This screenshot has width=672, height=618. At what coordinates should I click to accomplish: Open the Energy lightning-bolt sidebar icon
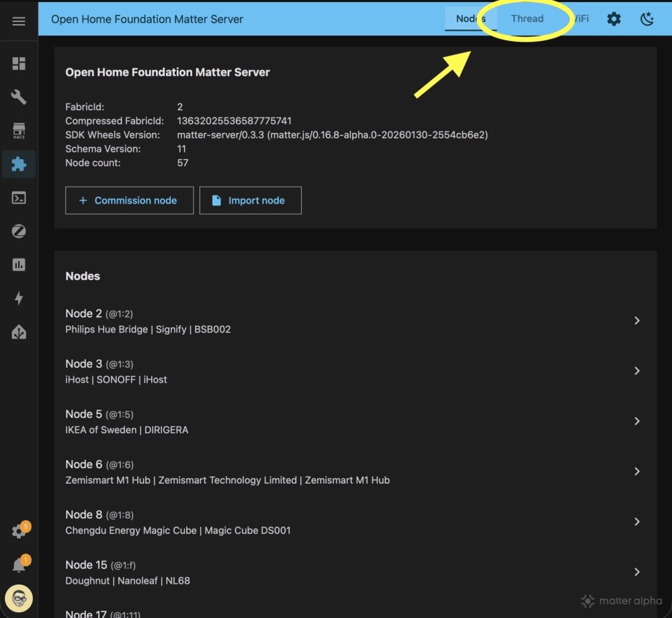pyautogui.click(x=18, y=298)
